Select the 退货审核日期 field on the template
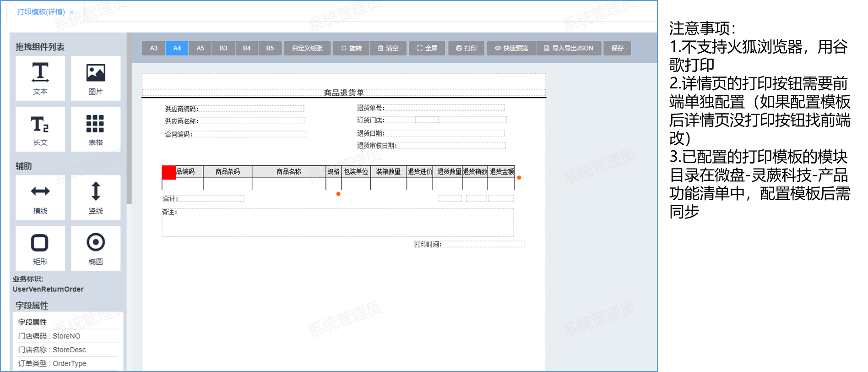The image size is (868, 372). click(x=431, y=145)
